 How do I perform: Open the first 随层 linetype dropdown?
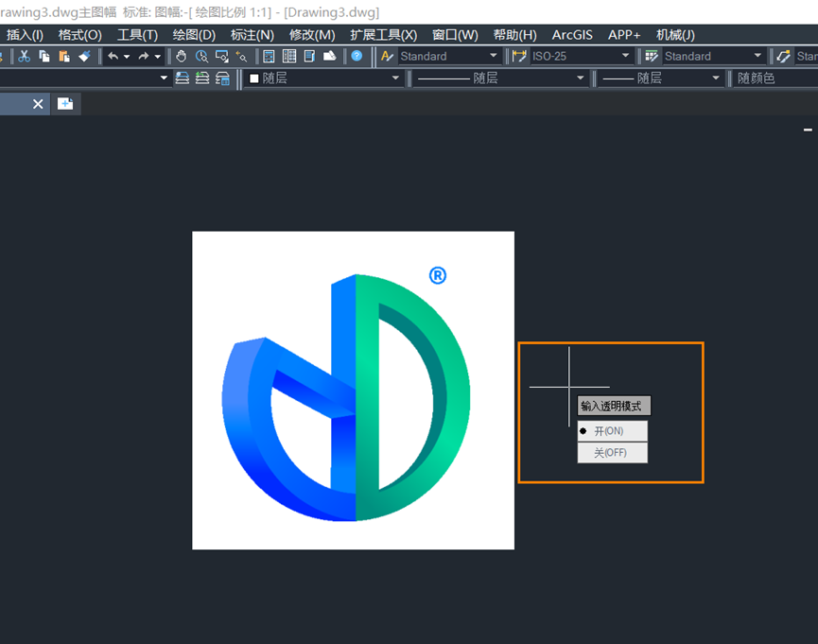(x=580, y=78)
